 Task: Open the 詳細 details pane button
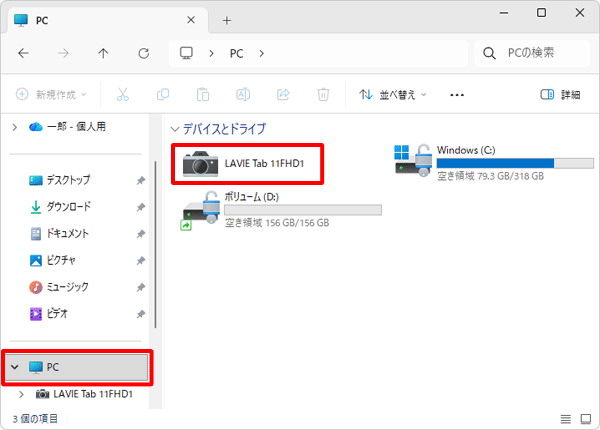coord(560,94)
